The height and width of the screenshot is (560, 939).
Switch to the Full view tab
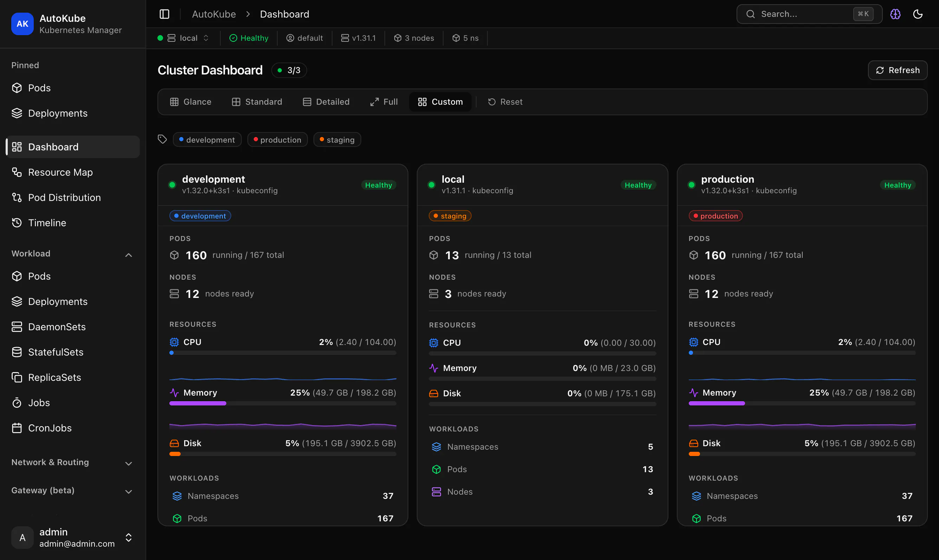(384, 102)
